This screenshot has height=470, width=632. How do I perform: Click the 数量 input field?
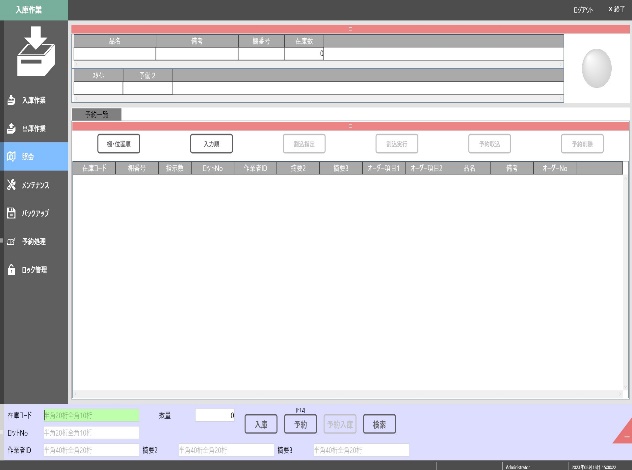click(215, 415)
